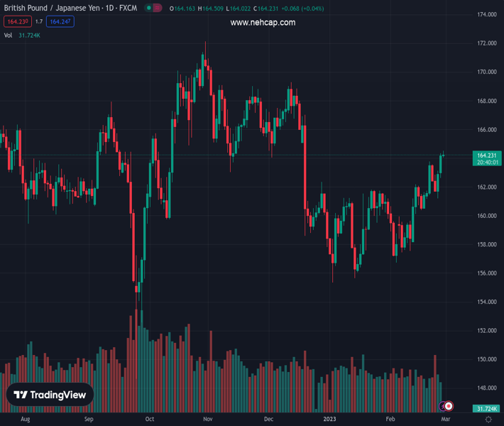This screenshot has width=504, height=426.
Task: Click the Nov label on the time axis
Action: (x=207, y=420)
